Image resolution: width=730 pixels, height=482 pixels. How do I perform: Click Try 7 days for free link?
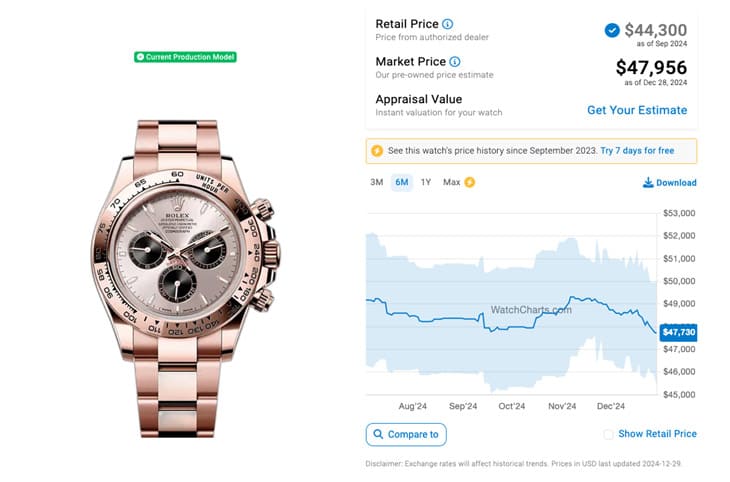click(637, 151)
